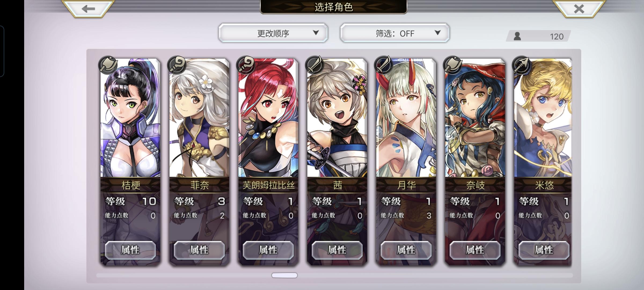
Task: View 属性 of character 米悠
Action: (544, 250)
